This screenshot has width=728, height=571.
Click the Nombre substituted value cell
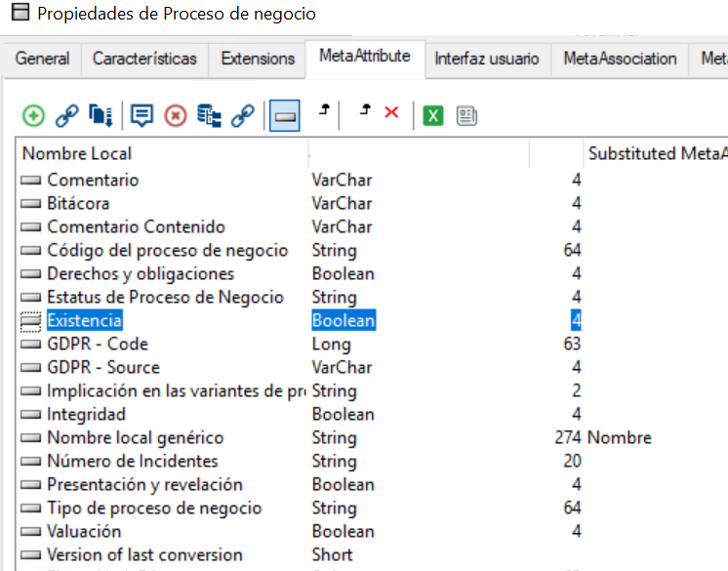click(x=620, y=437)
